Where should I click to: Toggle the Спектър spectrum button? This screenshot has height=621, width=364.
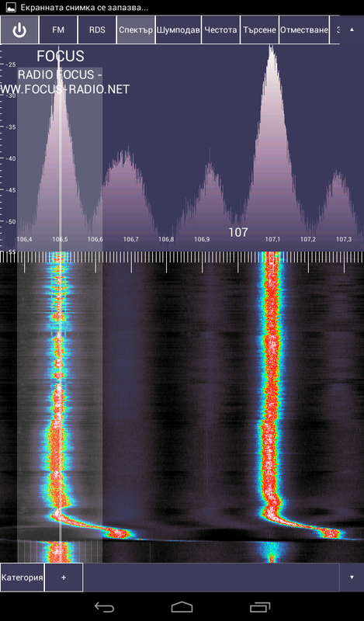tap(136, 30)
